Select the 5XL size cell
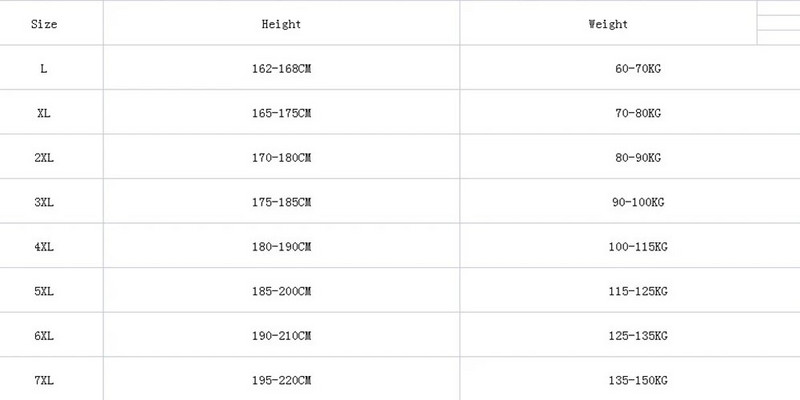Screen dimensions: 800x400 point(44,291)
